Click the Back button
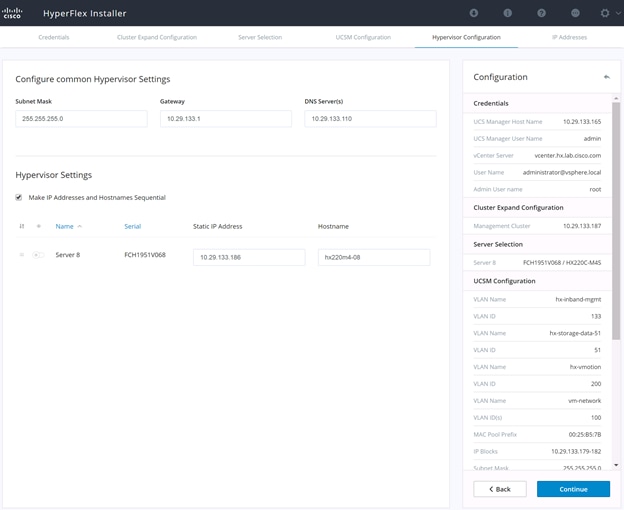Screen dimensions: 624x510 coord(500,489)
